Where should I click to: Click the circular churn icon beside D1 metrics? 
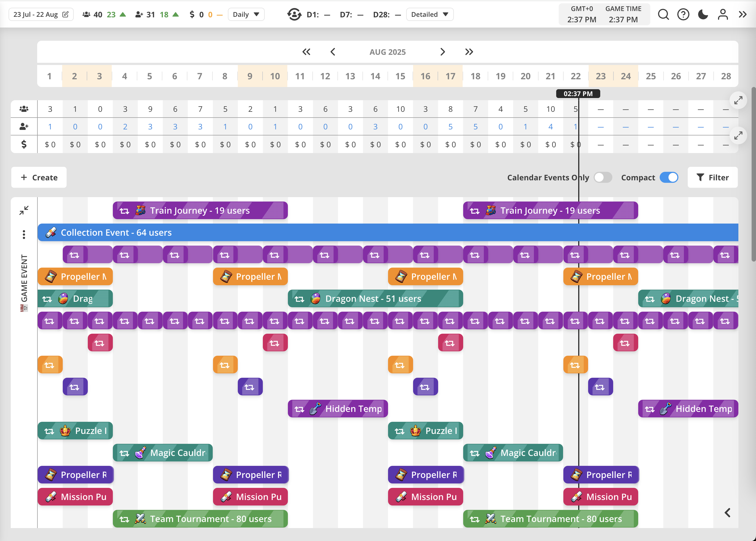click(294, 14)
